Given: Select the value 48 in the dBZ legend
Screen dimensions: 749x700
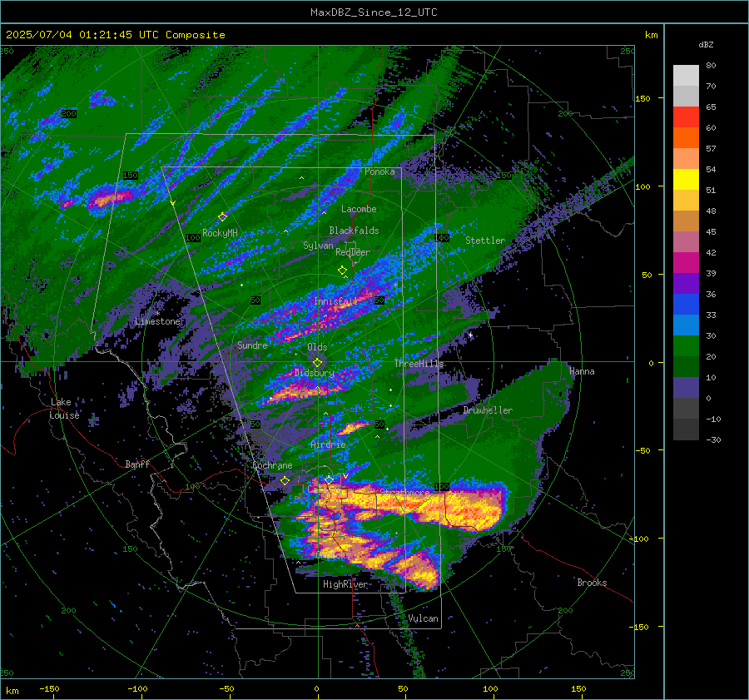Looking at the screenshot, I should (711, 211).
